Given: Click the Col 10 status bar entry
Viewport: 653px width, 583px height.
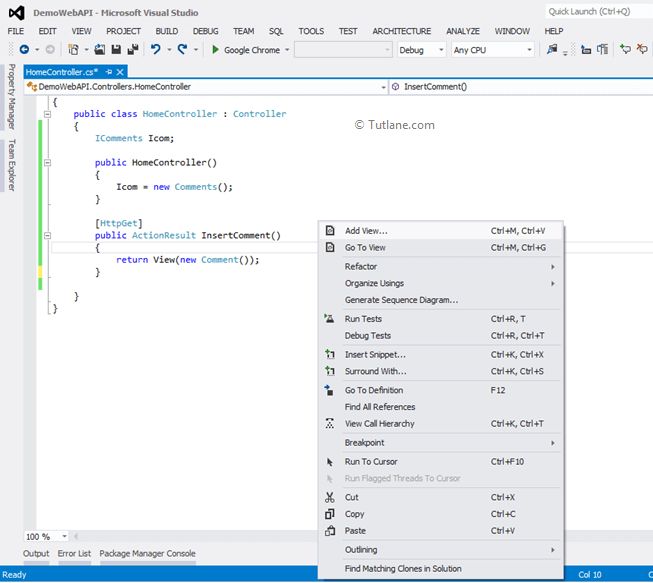Looking at the screenshot, I should click(590, 575).
